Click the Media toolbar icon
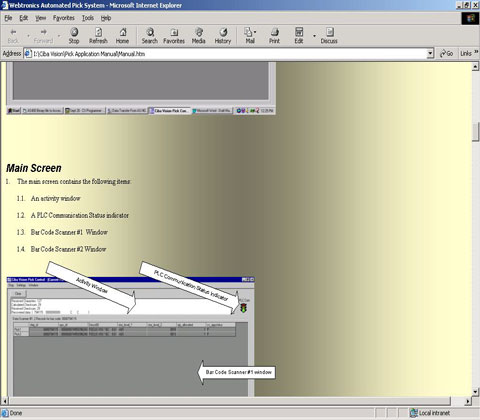 pyautogui.click(x=198, y=36)
